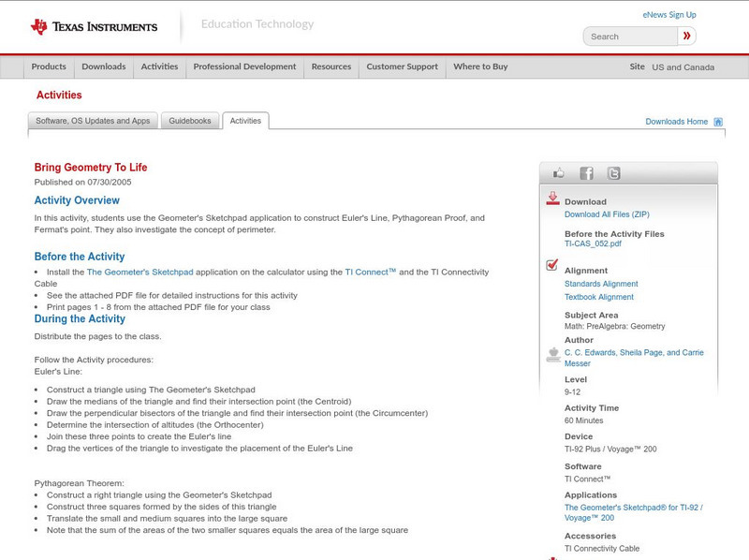The image size is (749, 560).
Task: Click the Before the Activity Files label
Action: point(614,234)
